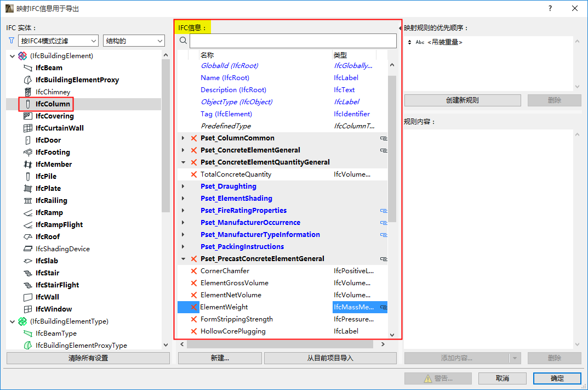Toggle the red X on Pset_ConcreteElementQuantityGeneral
The image size is (588, 390).
pos(194,162)
